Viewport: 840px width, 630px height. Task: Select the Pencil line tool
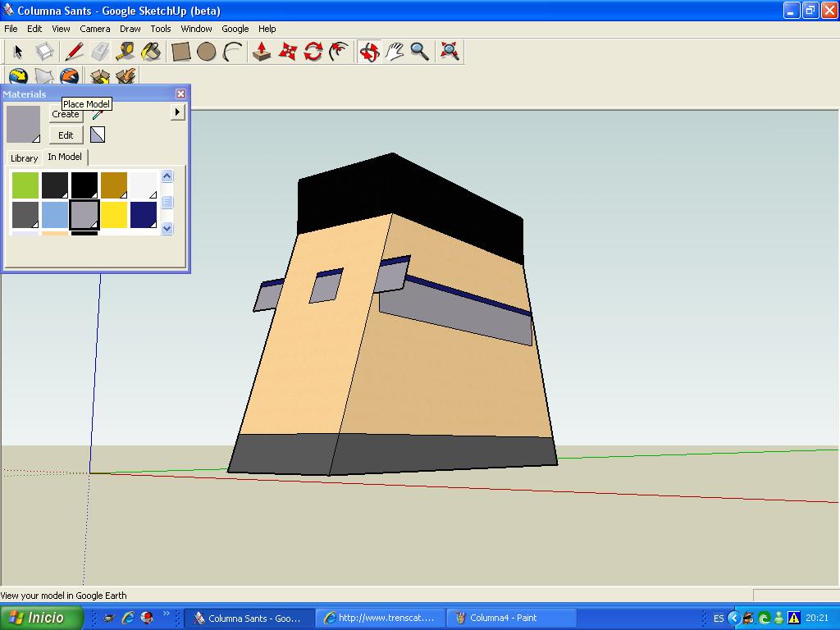click(75, 52)
